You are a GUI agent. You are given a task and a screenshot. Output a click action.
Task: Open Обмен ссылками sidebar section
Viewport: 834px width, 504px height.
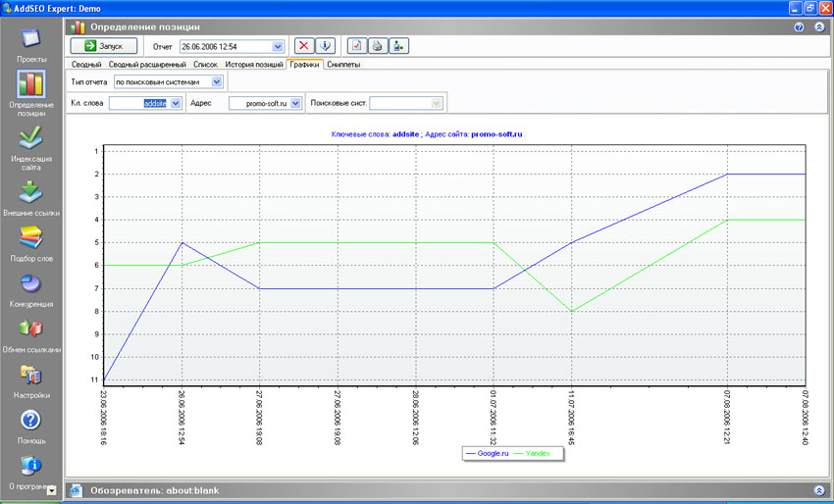(30, 328)
